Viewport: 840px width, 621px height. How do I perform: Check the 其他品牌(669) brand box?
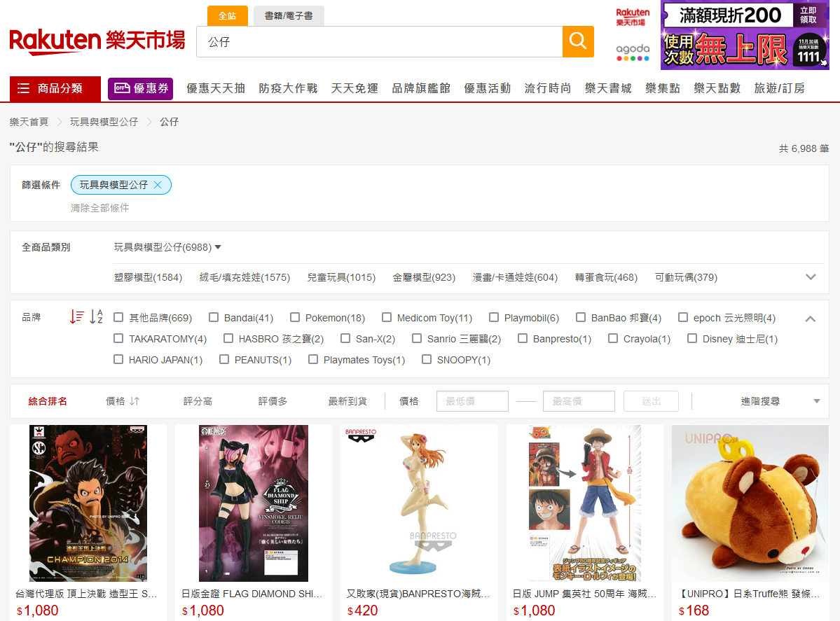tap(118, 317)
